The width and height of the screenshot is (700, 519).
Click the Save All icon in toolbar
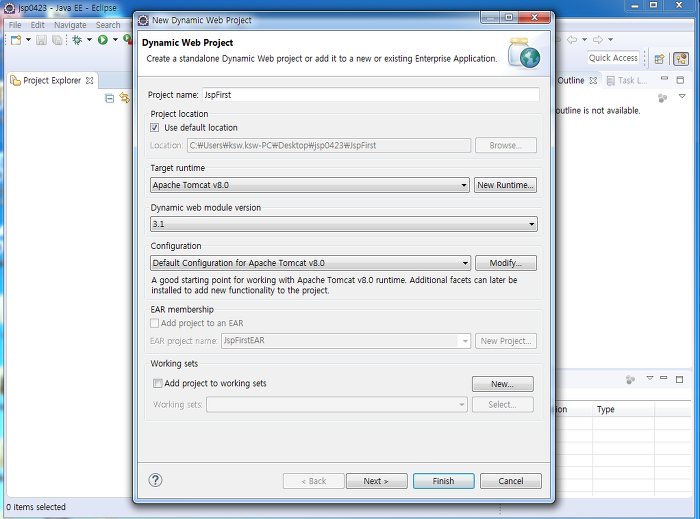[x=57, y=40]
